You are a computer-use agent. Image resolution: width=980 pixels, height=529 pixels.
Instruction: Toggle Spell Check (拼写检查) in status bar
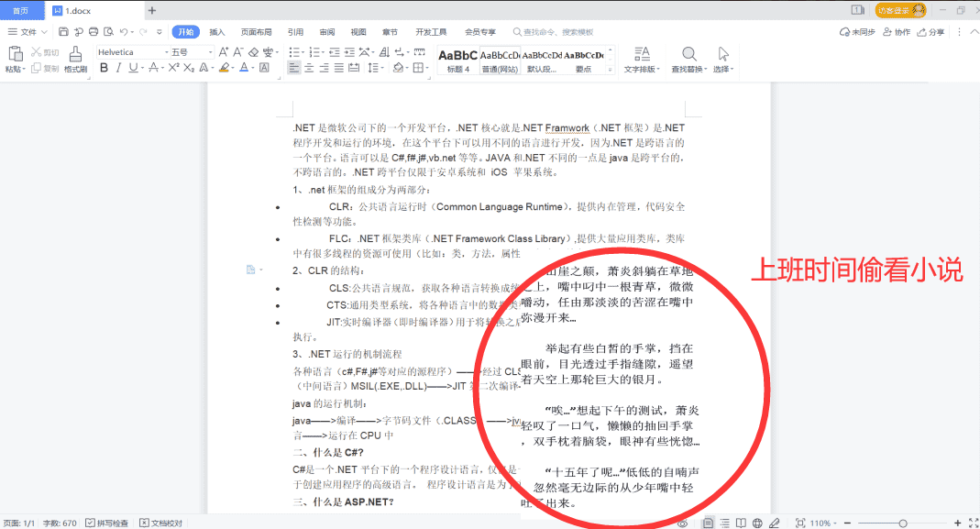tap(107, 523)
